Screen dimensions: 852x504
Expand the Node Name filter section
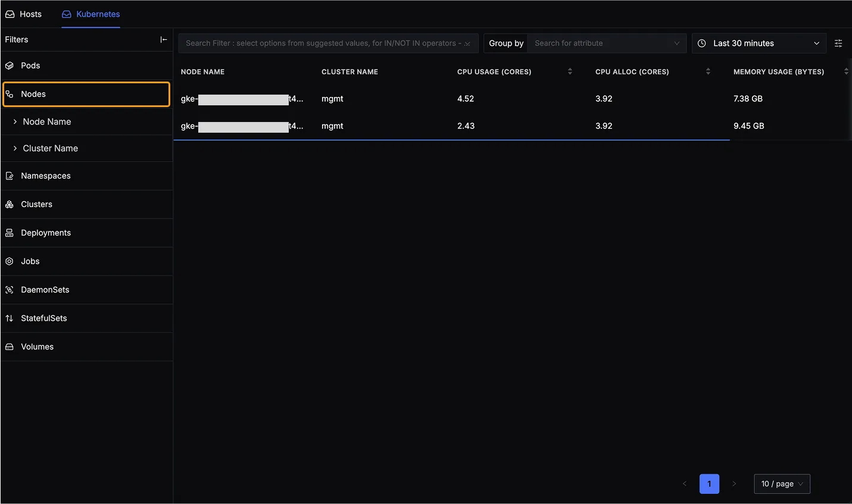click(14, 121)
